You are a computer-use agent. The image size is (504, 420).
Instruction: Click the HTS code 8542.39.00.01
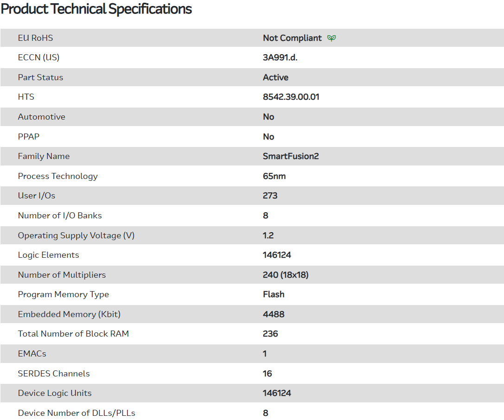pyautogui.click(x=291, y=97)
